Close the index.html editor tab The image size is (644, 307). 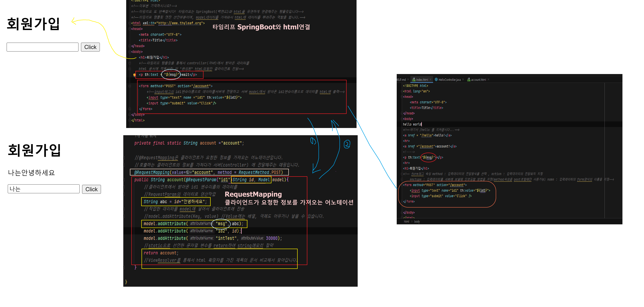click(430, 79)
